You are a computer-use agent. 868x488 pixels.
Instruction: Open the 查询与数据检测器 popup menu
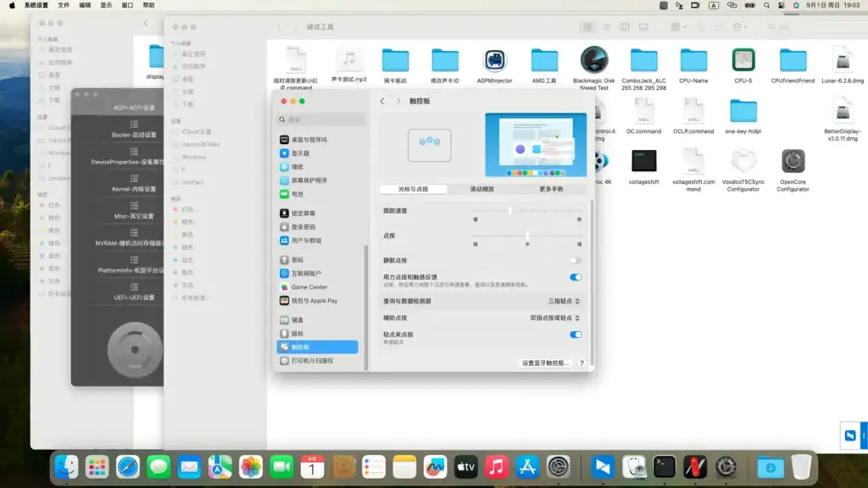tap(564, 302)
